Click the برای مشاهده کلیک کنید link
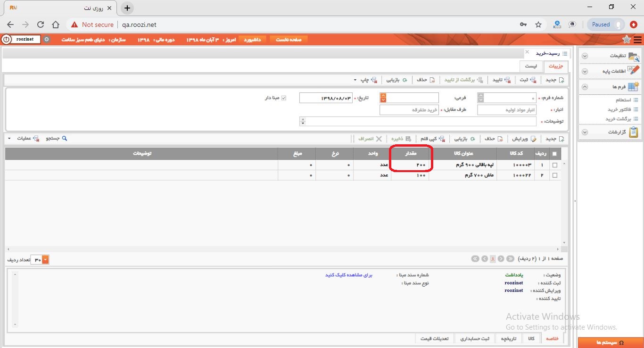This screenshot has width=644, height=348. click(349, 275)
